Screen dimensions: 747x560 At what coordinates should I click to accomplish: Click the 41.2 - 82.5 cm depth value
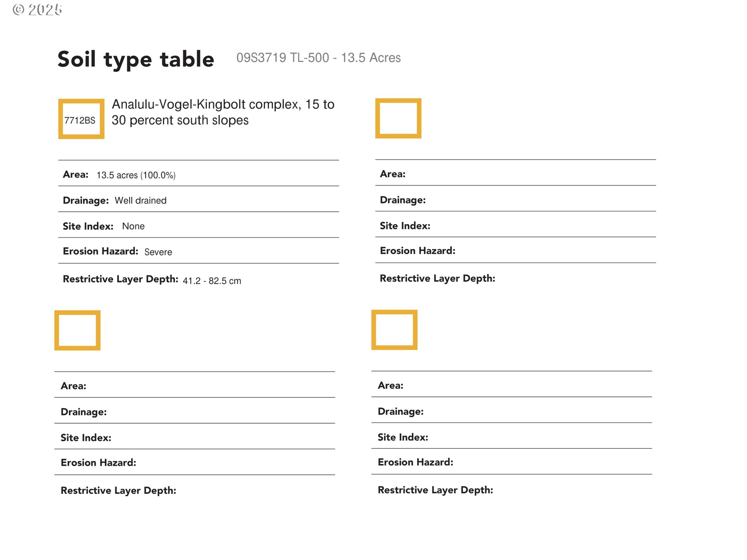coord(212,281)
